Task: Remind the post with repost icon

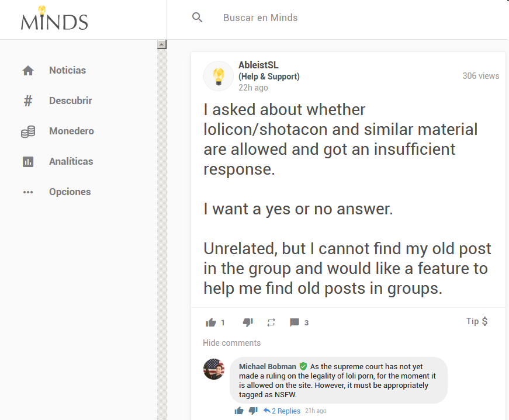Action: click(271, 322)
